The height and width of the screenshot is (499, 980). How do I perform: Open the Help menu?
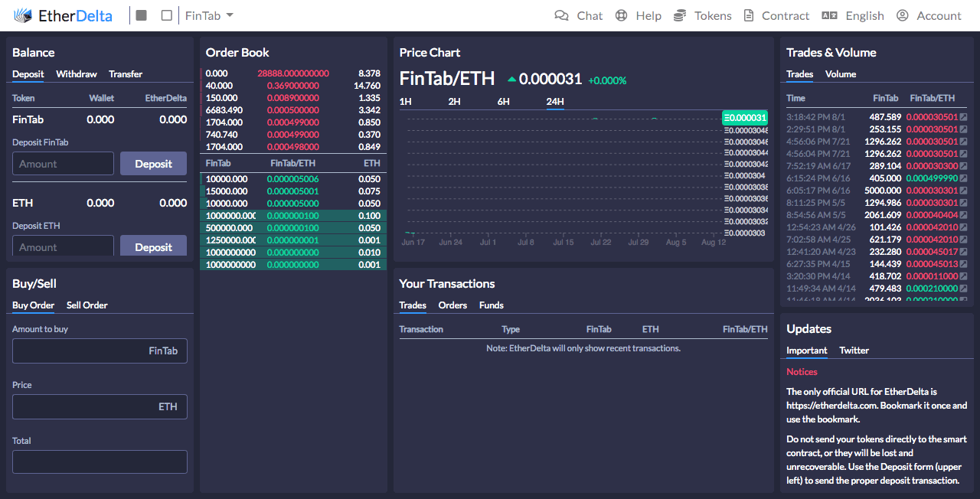[638, 15]
